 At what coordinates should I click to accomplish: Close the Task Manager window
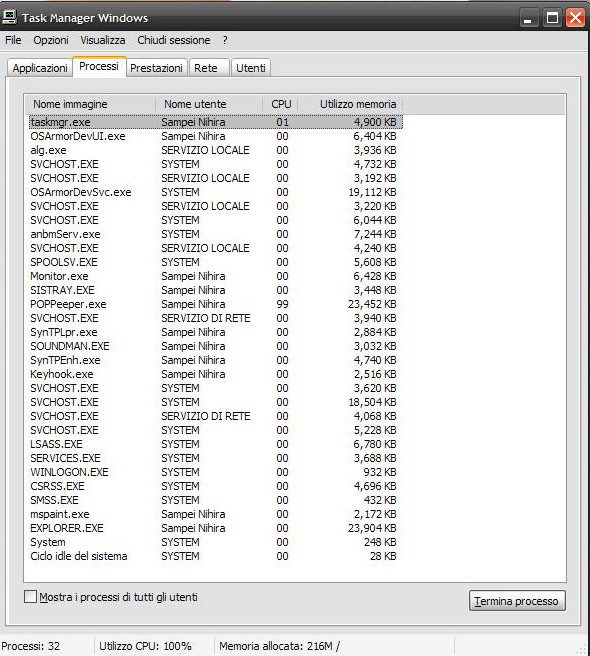coord(575,18)
